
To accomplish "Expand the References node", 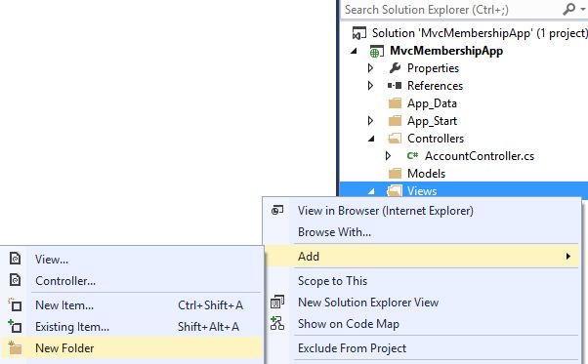I will click(x=370, y=85).
